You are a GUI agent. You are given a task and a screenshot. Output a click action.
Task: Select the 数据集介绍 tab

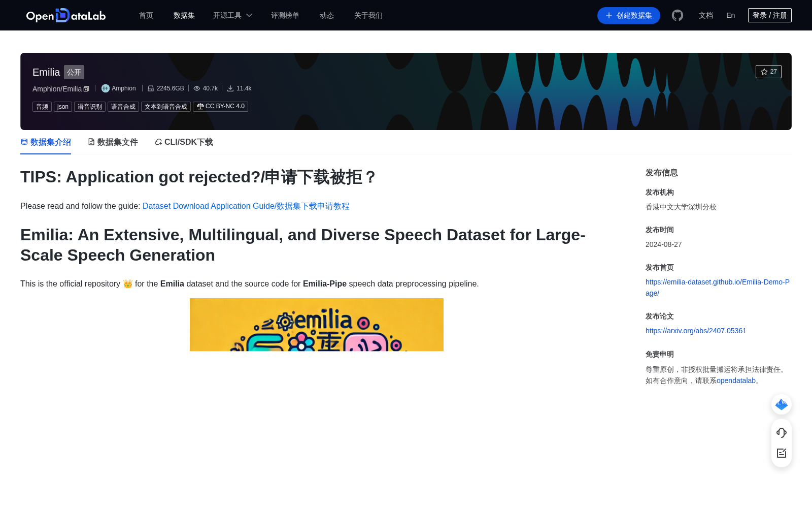coord(46,142)
